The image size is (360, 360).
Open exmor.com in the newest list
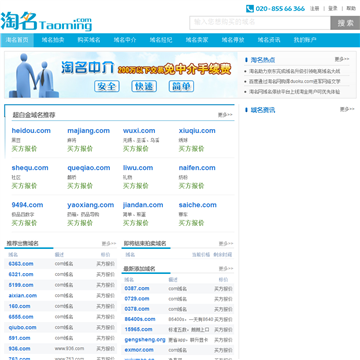pos(139,350)
